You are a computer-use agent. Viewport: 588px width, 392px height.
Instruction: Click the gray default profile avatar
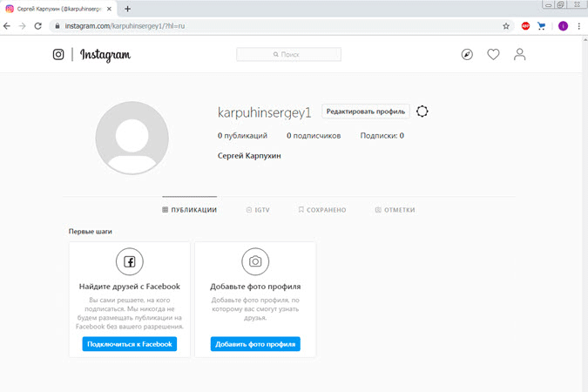(132, 138)
